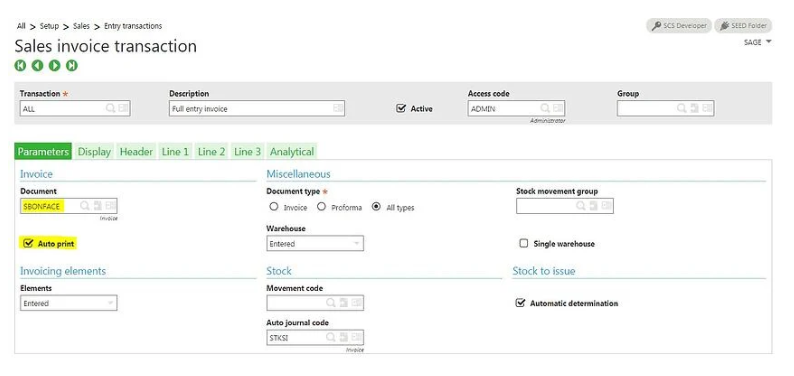
Task: Go to the next record icon
Action: (x=55, y=65)
